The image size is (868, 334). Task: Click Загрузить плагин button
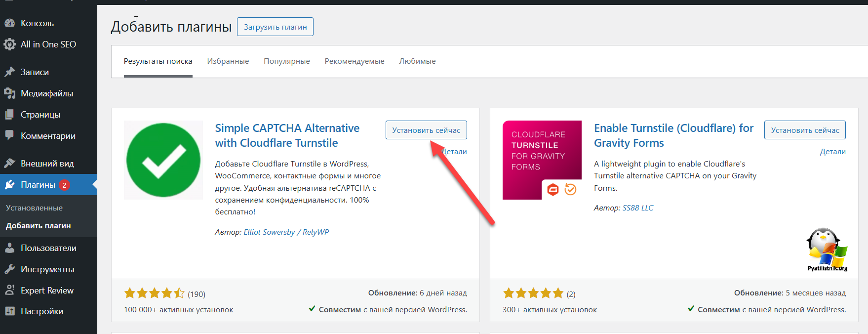click(275, 27)
